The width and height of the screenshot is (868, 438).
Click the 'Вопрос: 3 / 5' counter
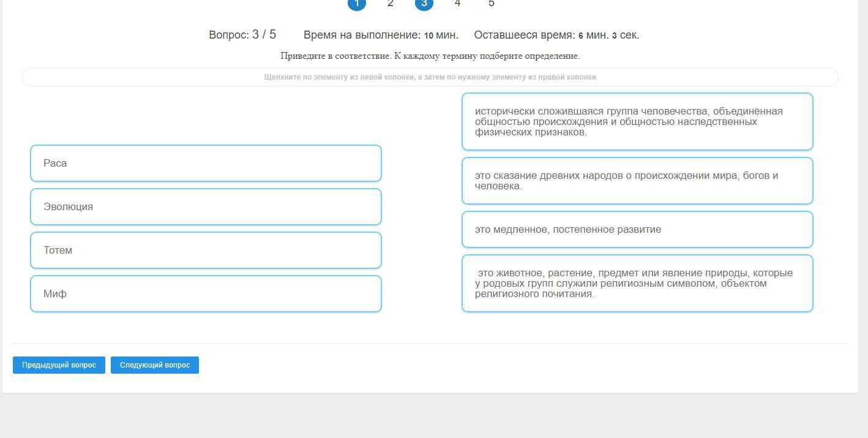pyautogui.click(x=242, y=35)
